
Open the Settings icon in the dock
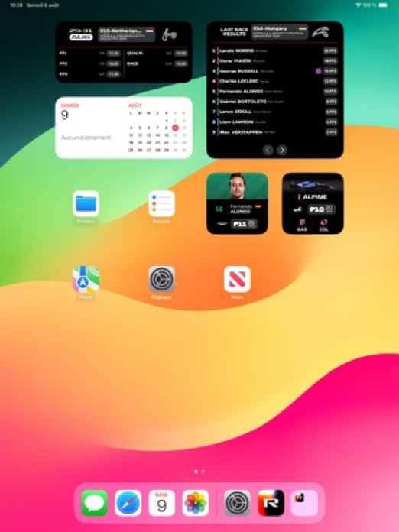click(x=238, y=503)
